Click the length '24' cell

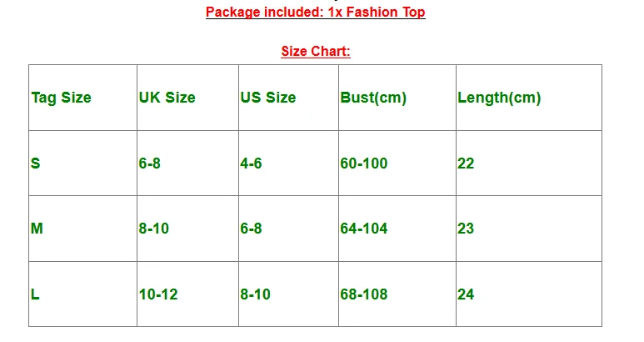click(x=466, y=294)
